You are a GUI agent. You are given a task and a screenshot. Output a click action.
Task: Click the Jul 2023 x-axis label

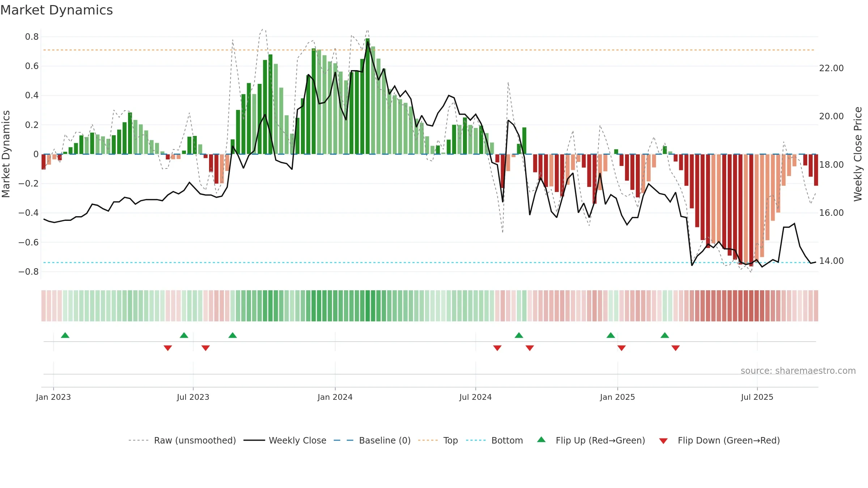pos(193,397)
